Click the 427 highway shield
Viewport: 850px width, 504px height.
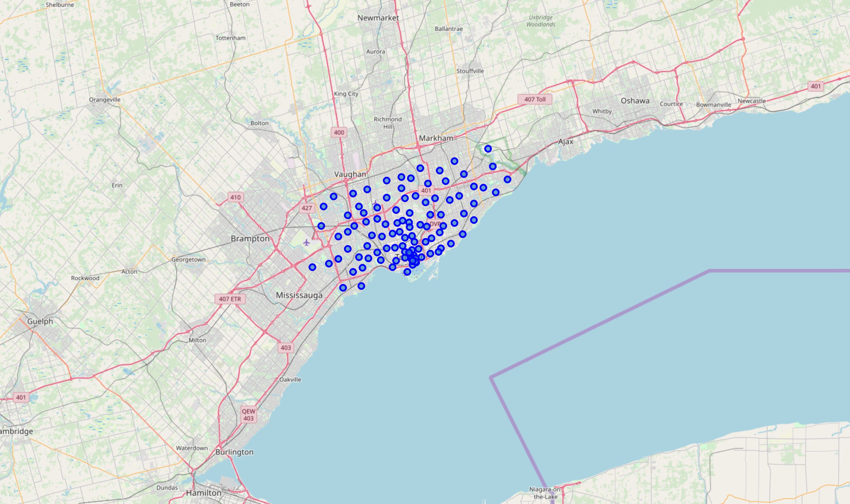click(x=307, y=208)
